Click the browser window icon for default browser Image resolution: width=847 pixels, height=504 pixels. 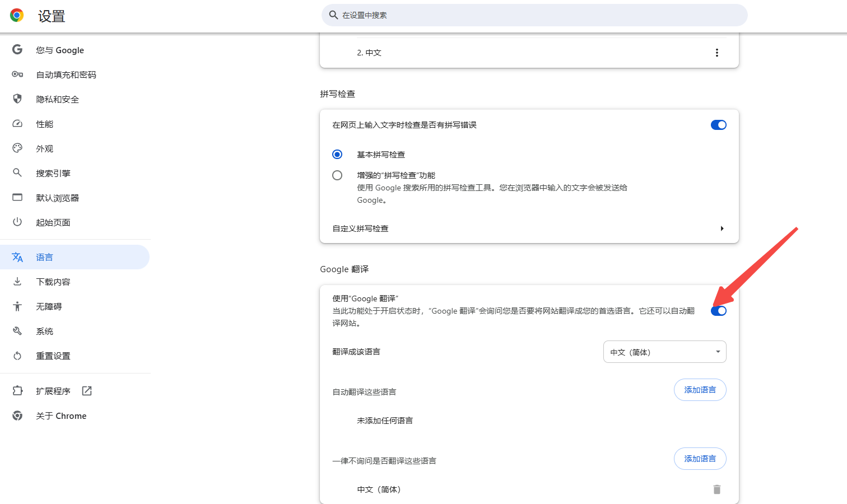17,198
